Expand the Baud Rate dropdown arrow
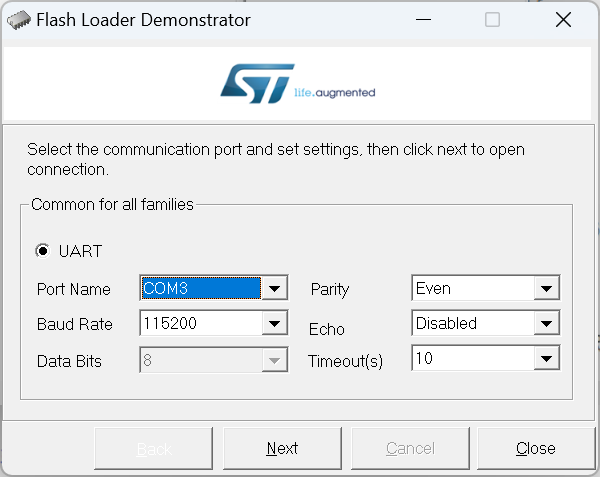 click(274, 324)
